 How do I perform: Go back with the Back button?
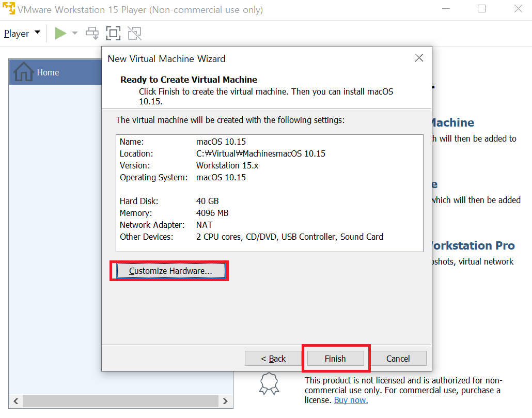(x=273, y=359)
